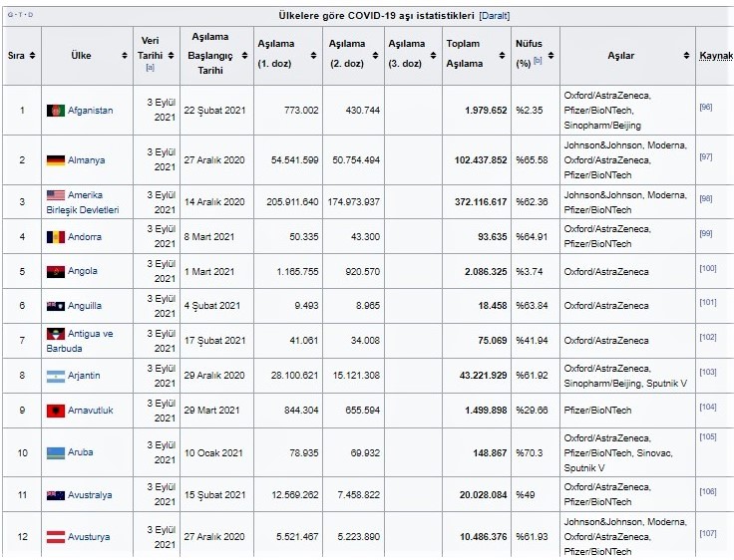Screen dimensions: 734x560
Task: Click the Germany flag next to Almanya
Action: pyautogui.click(x=56, y=160)
